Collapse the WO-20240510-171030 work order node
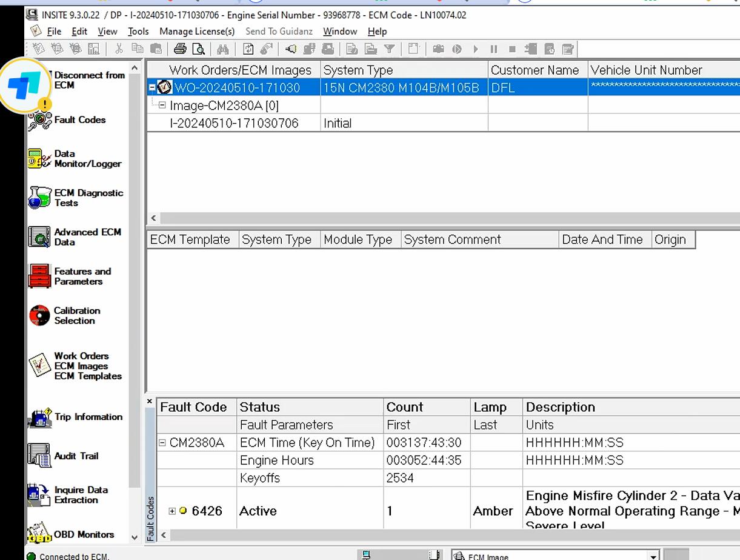740x560 pixels. pyautogui.click(x=152, y=88)
